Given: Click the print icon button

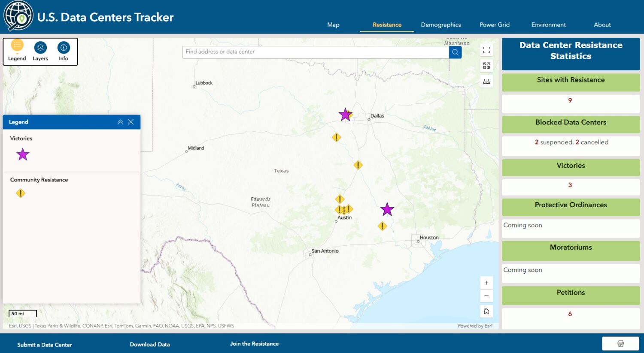Looking at the screenshot, I should click(620, 344).
